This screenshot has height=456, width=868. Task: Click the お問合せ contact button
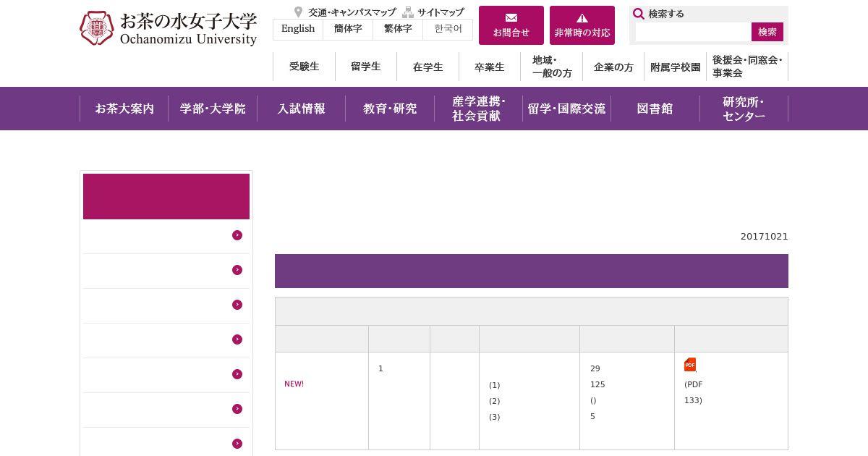click(x=511, y=25)
